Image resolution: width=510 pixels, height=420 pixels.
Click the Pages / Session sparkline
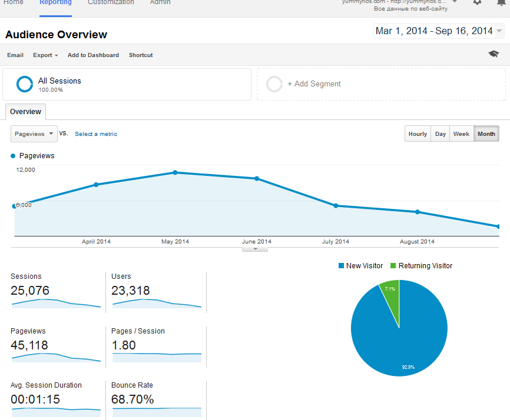coord(157,357)
